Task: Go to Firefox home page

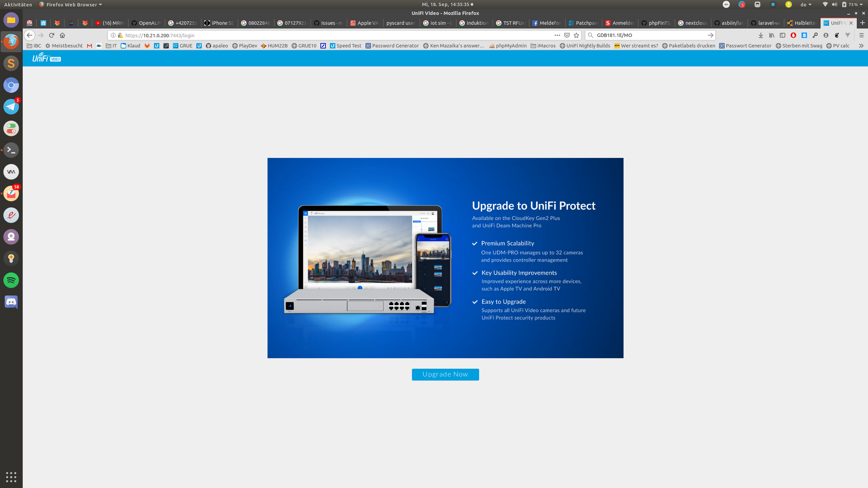Action: coord(62,35)
